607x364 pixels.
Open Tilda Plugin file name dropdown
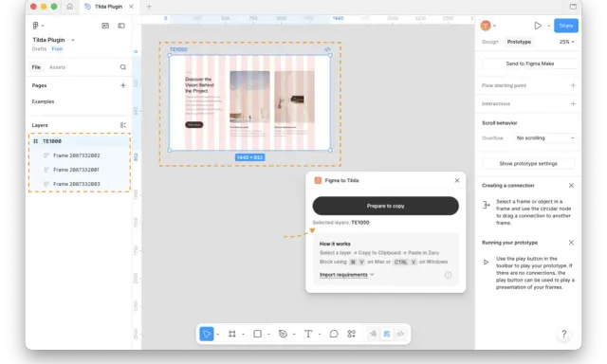(73, 40)
